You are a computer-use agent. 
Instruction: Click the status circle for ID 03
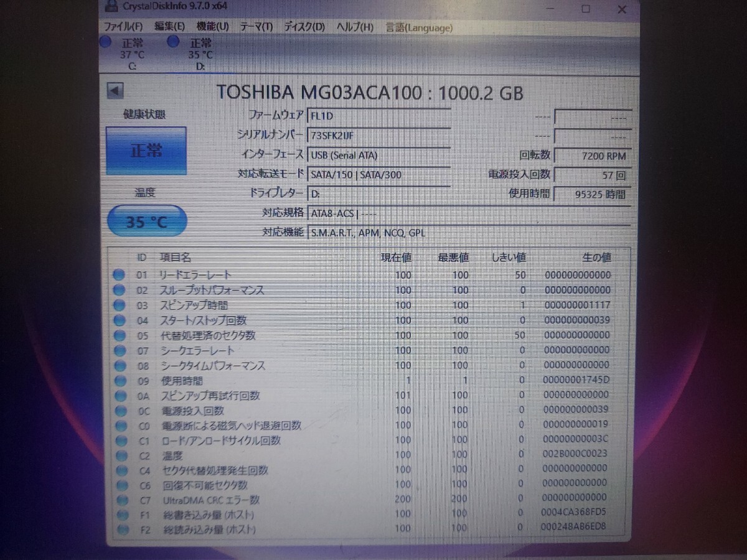pos(119,305)
